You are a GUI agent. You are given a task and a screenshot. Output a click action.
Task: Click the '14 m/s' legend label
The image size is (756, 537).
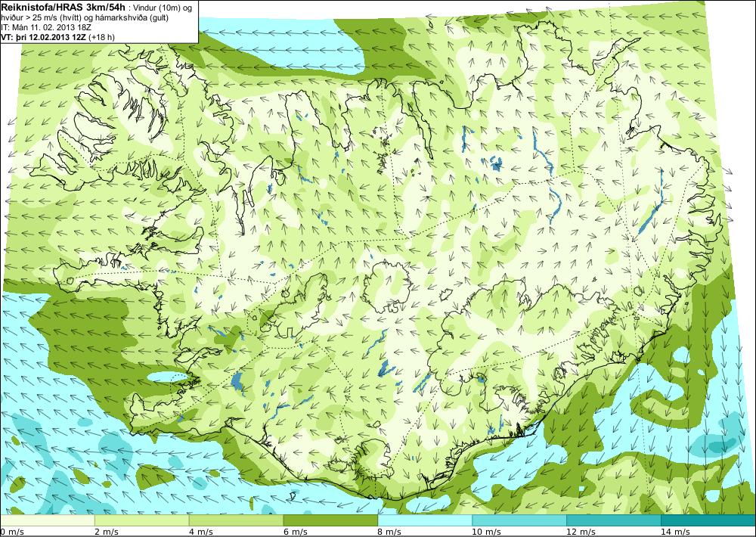tap(675, 532)
